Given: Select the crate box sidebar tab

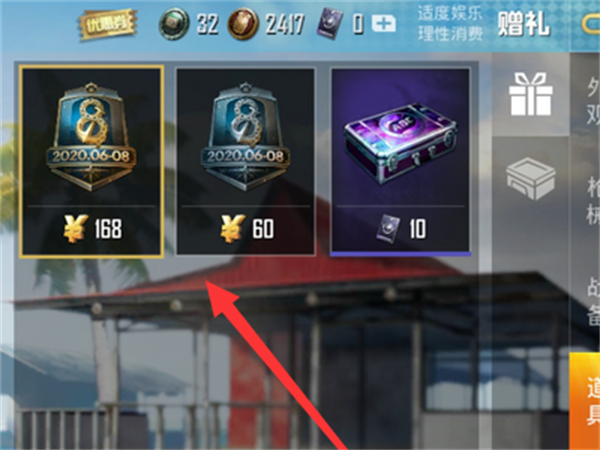Looking at the screenshot, I should 531,179.
